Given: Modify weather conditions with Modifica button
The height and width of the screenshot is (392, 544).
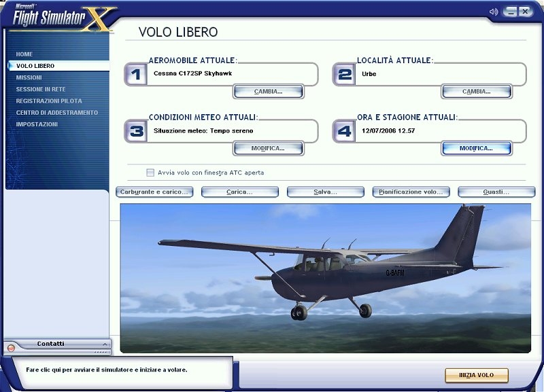Looking at the screenshot, I should (x=268, y=148).
